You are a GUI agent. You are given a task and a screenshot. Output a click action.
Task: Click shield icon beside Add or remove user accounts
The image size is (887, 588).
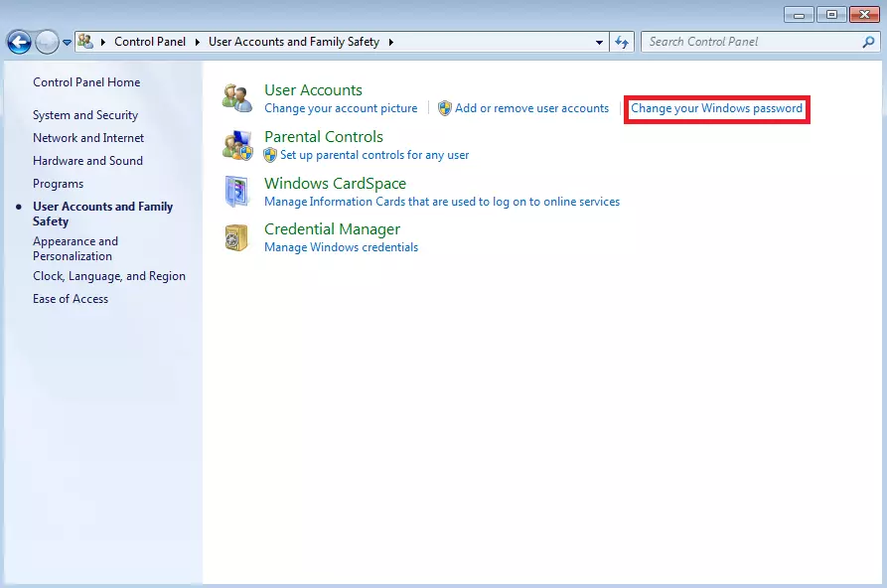coord(445,108)
